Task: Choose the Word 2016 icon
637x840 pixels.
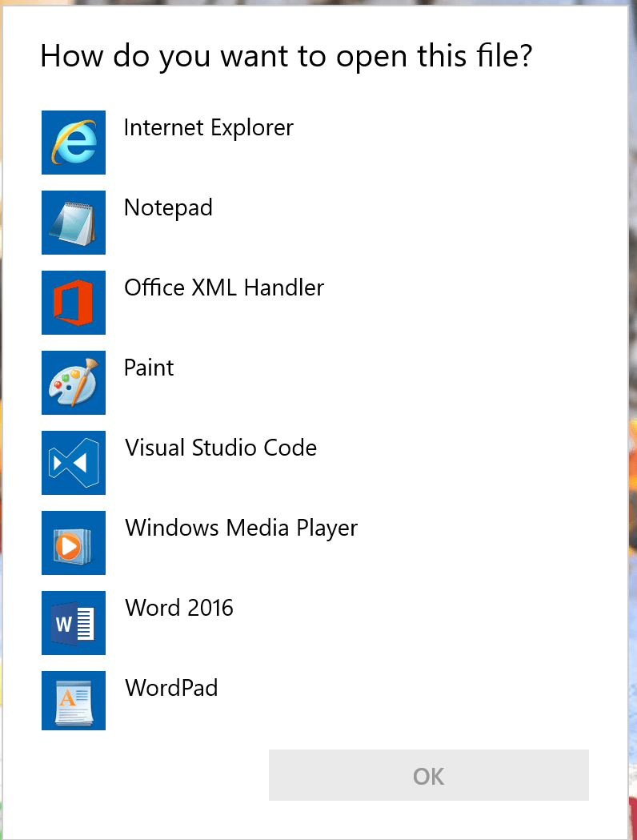Action: [x=74, y=623]
